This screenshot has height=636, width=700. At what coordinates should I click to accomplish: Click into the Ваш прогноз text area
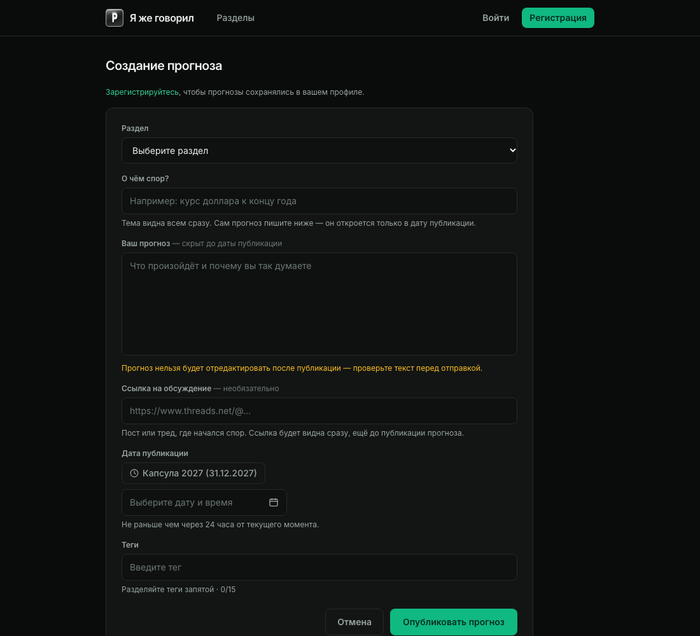319,304
